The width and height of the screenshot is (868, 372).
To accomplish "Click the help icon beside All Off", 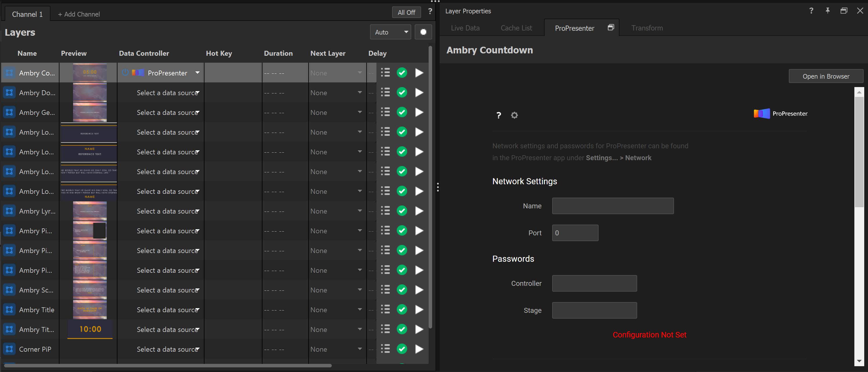I will [x=430, y=11].
